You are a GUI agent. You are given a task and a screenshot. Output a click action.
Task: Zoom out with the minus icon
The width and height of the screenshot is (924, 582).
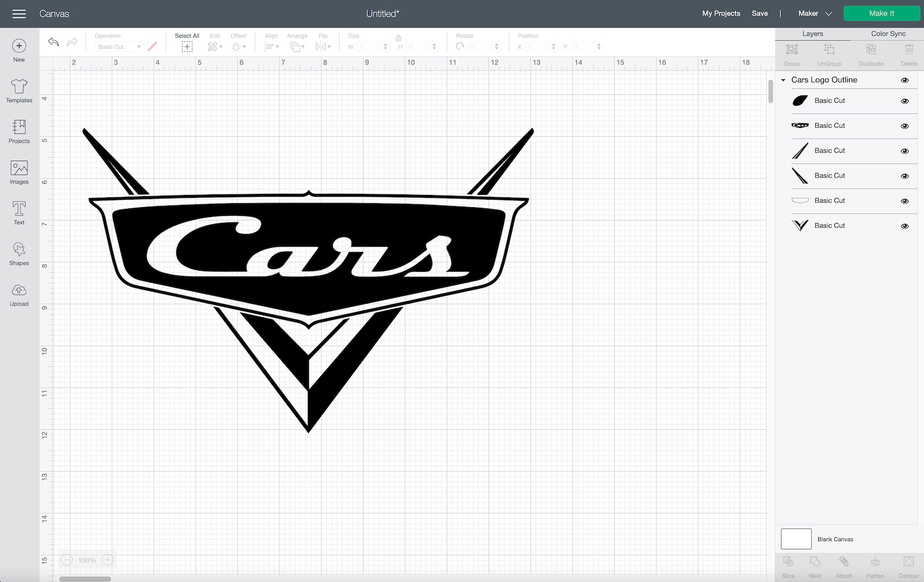click(67, 560)
